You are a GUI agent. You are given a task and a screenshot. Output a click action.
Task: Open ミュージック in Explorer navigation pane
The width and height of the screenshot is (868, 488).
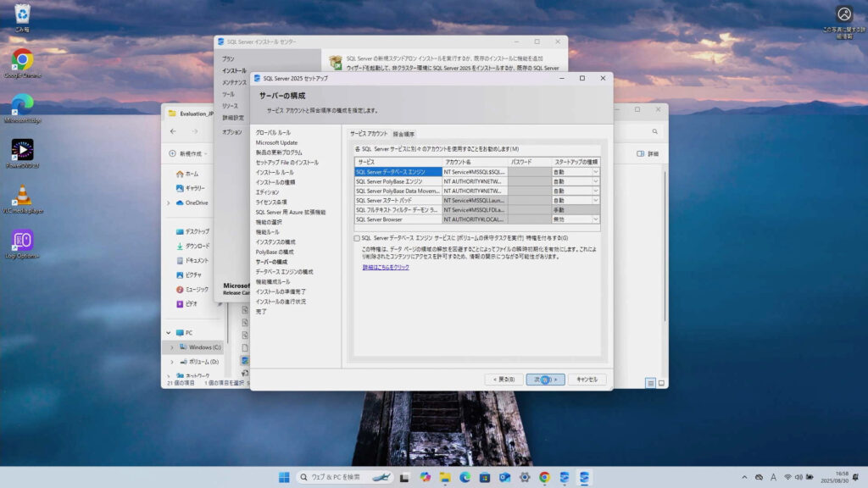point(192,290)
